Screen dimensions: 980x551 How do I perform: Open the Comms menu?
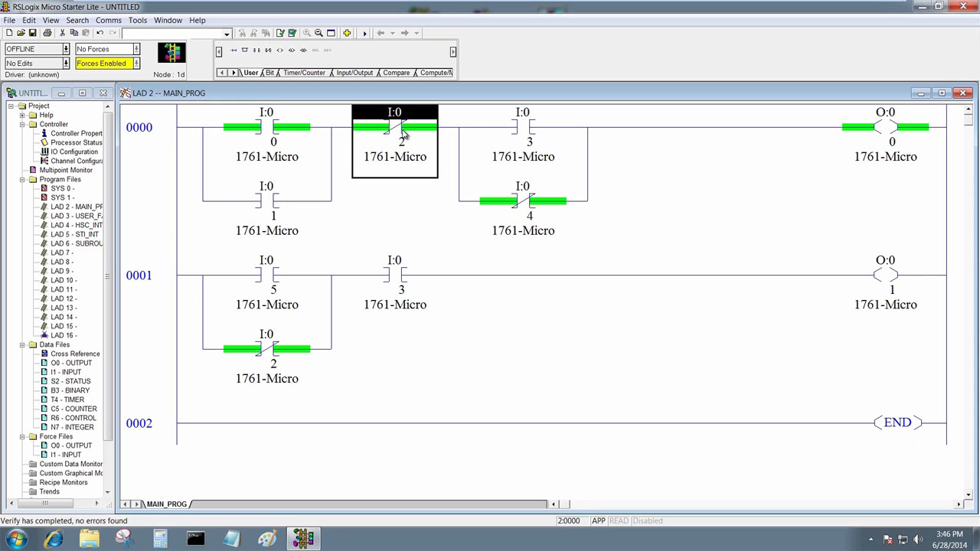tap(108, 20)
